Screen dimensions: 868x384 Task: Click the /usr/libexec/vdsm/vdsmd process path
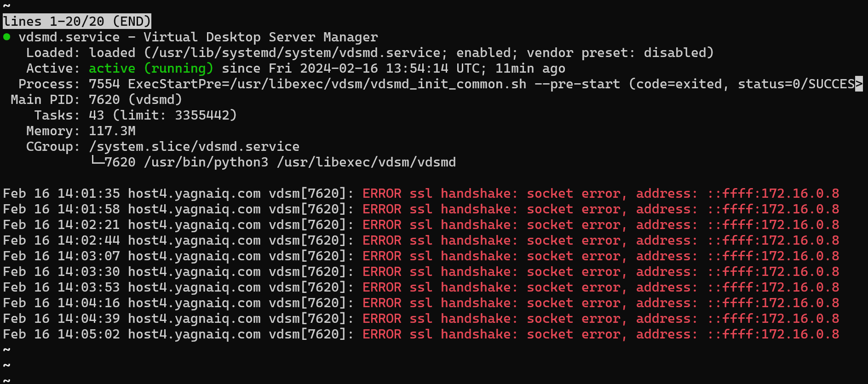[366, 162]
